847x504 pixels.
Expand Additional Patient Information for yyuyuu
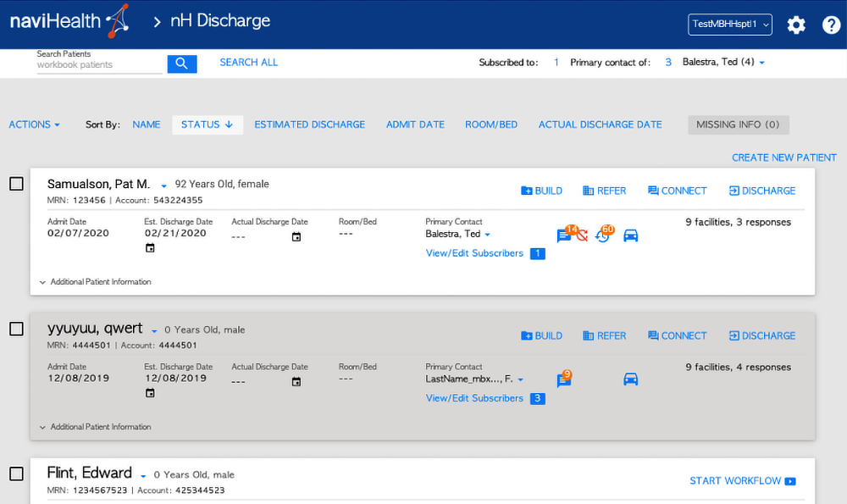[x=95, y=427]
